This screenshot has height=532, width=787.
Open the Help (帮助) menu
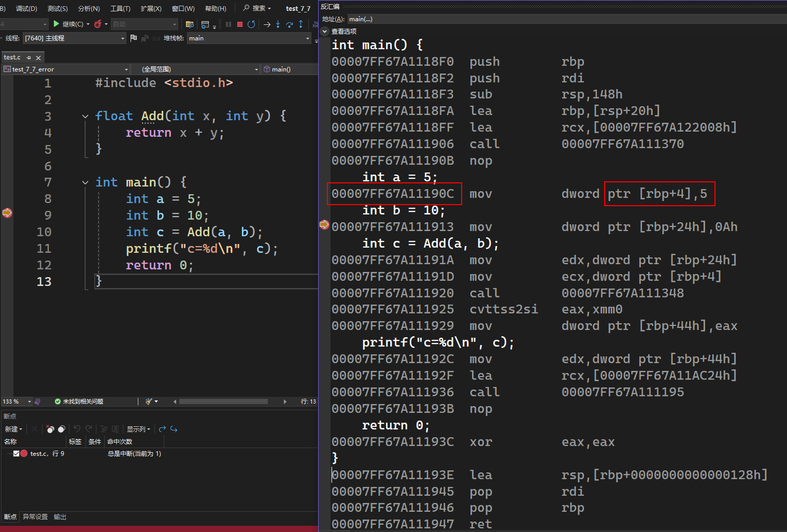coord(216,8)
